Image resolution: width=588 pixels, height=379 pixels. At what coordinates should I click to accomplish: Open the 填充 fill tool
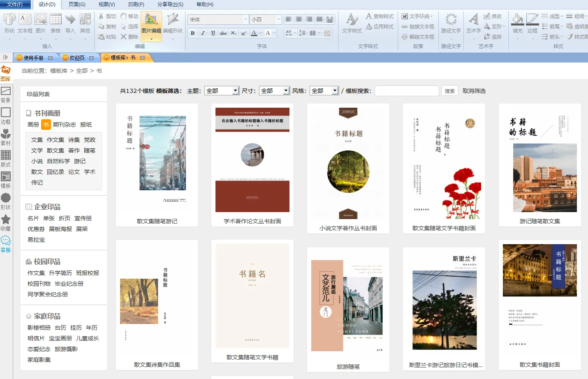518,24
